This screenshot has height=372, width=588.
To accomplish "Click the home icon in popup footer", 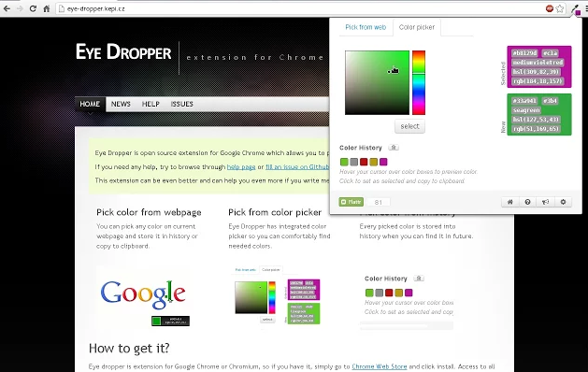I will click(x=510, y=202).
